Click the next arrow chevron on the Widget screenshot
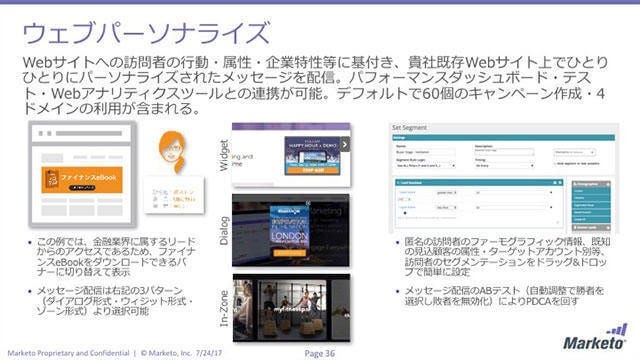The image size is (640, 360). (345, 144)
